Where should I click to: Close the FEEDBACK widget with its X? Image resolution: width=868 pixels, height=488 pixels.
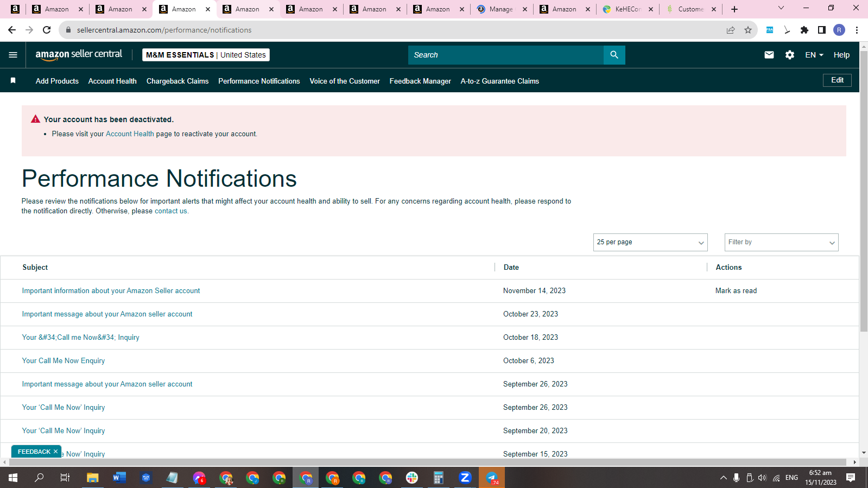tap(55, 452)
